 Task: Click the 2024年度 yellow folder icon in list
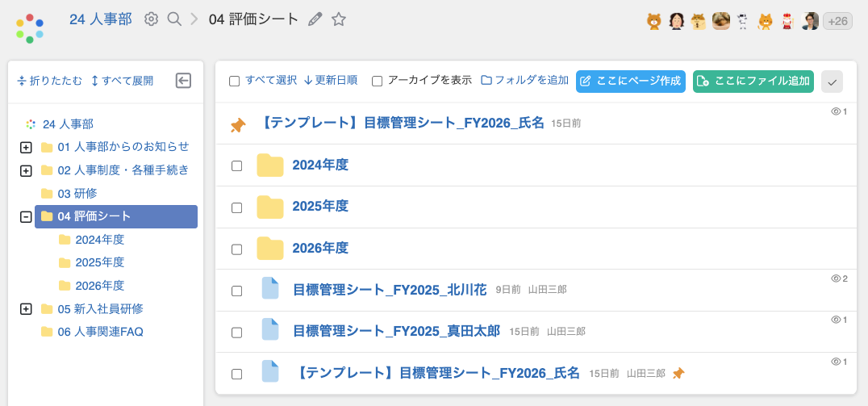click(x=270, y=165)
